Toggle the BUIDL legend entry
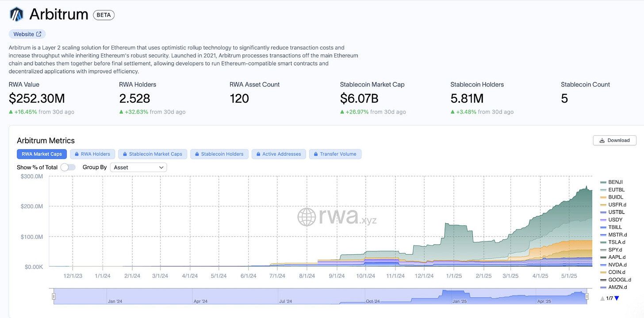Viewport: 644px width, 318px height. point(611,197)
